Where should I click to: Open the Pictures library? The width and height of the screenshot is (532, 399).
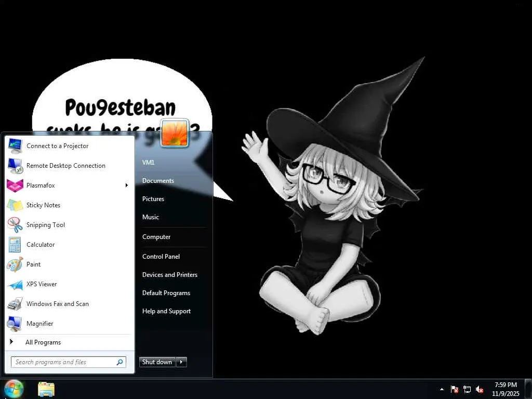(153, 199)
